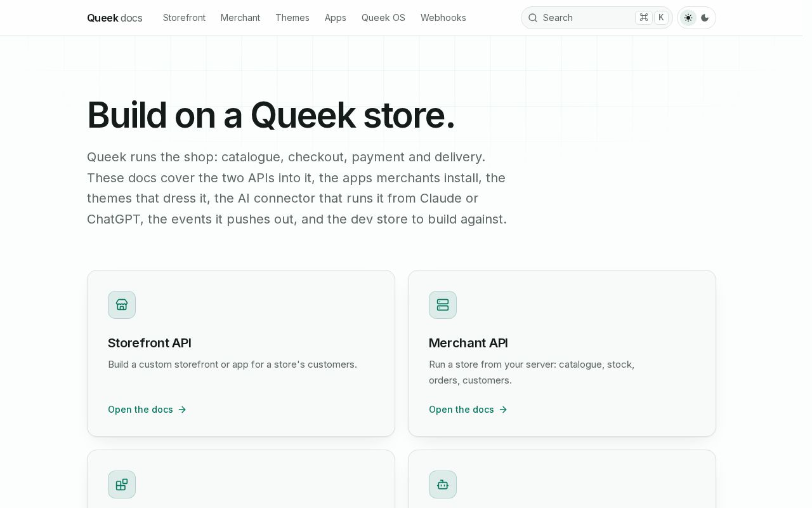This screenshot has width=812, height=508.
Task: Click the K shortcut key badge in search
Action: pyautogui.click(x=661, y=18)
